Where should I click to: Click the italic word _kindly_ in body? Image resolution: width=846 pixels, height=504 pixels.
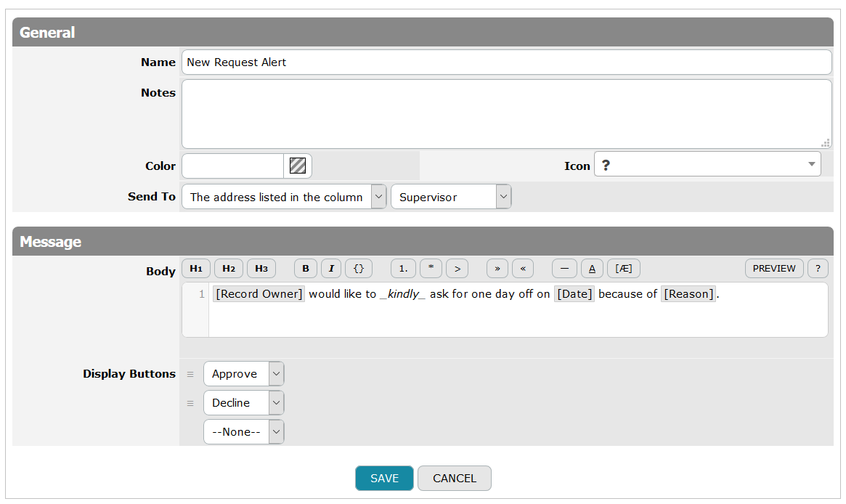point(402,294)
